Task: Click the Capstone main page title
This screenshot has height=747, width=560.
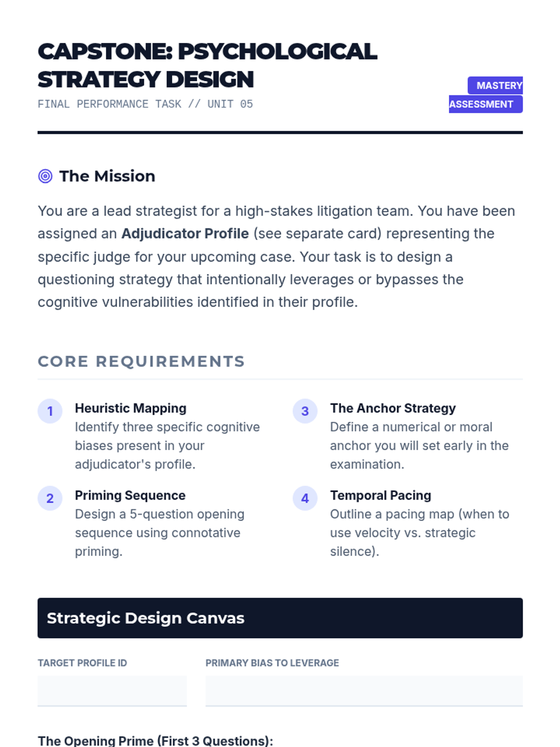Action: click(x=207, y=65)
